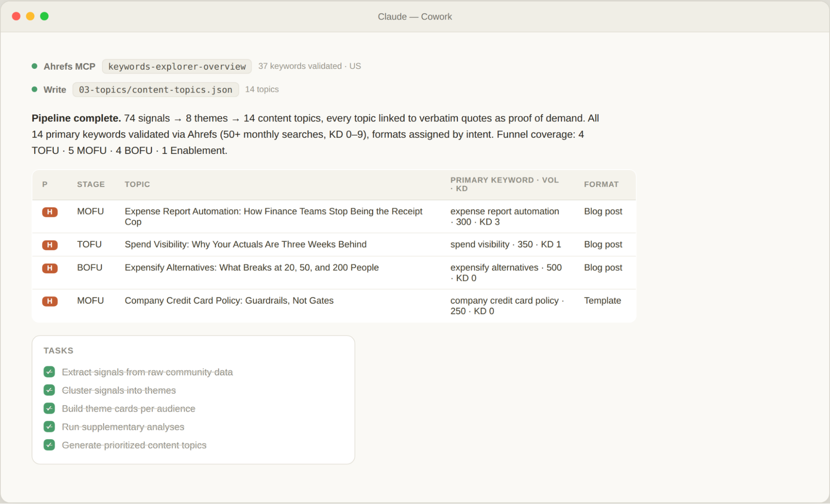The height and width of the screenshot is (504, 830).
Task: Click Blog post format in the Expense Report row
Action: click(603, 212)
